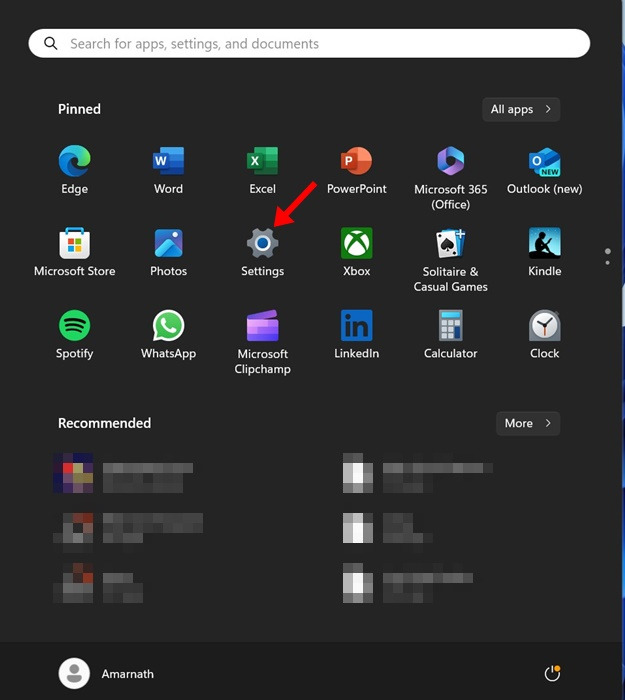625x700 pixels.
Task: Open the Calculator app
Action: pos(450,334)
